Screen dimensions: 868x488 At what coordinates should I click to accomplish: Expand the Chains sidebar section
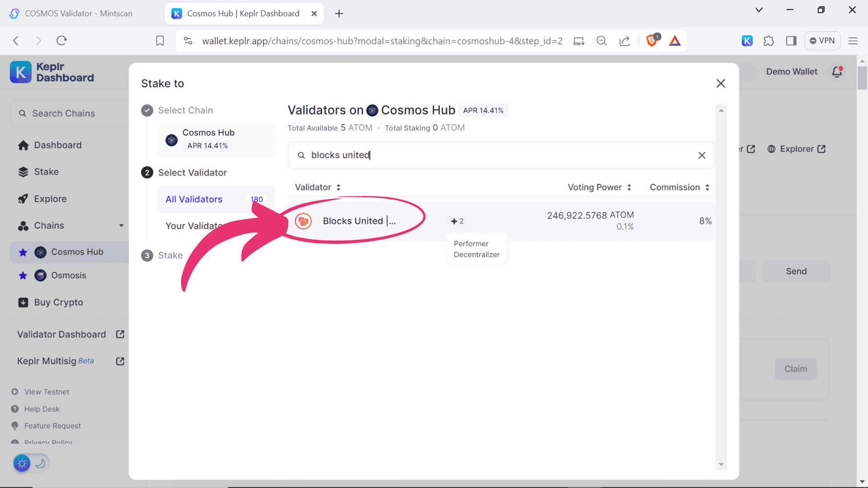coord(70,225)
